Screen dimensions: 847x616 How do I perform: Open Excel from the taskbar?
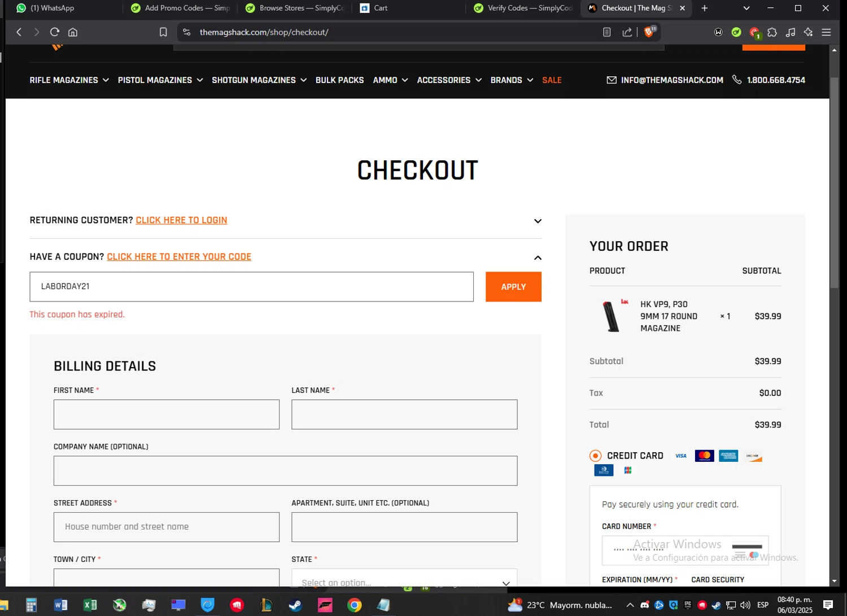[x=90, y=605]
